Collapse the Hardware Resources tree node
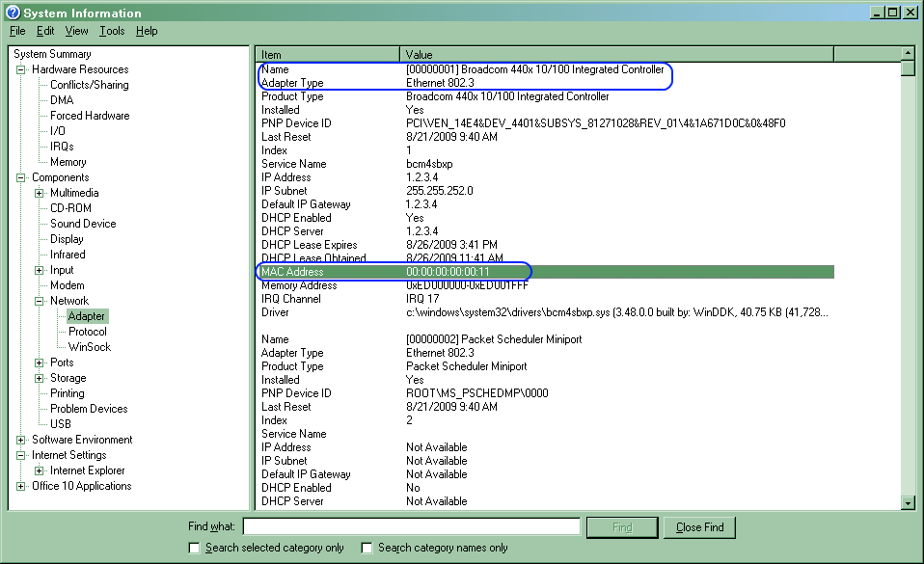The height and width of the screenshot is (564, 924). click(x=21, y=69)
